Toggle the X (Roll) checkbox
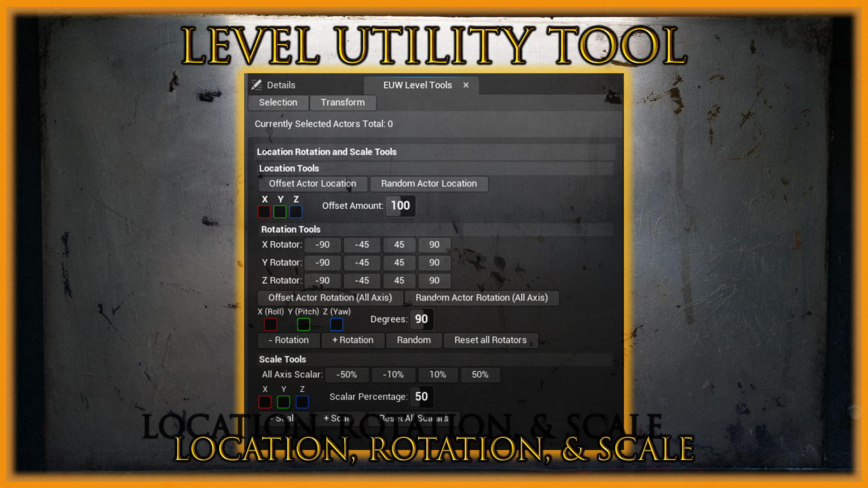This screenshot has height=488, width=868. [270, 324]
